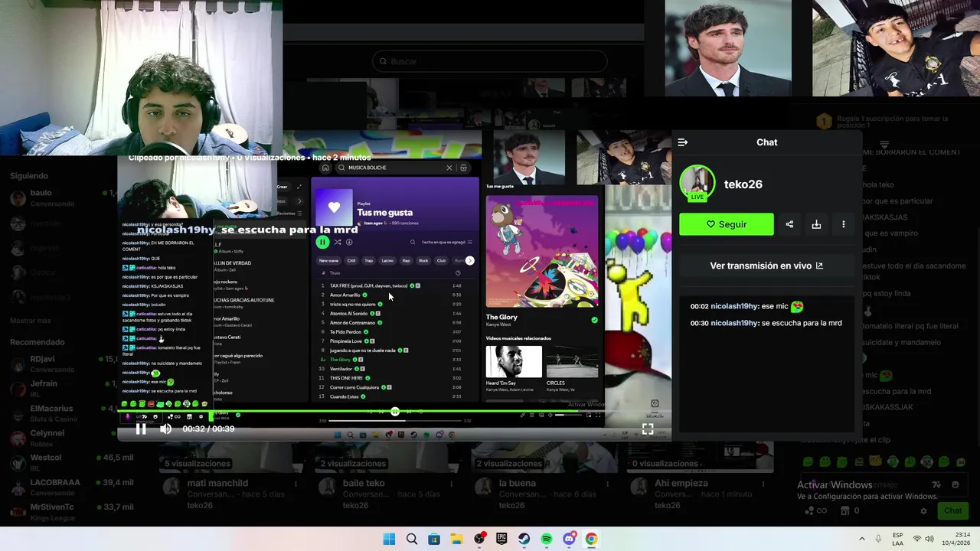This screenshot has width=980, height=551.
Task: Open Microsoft Store from taskbar
Action: 434,539
